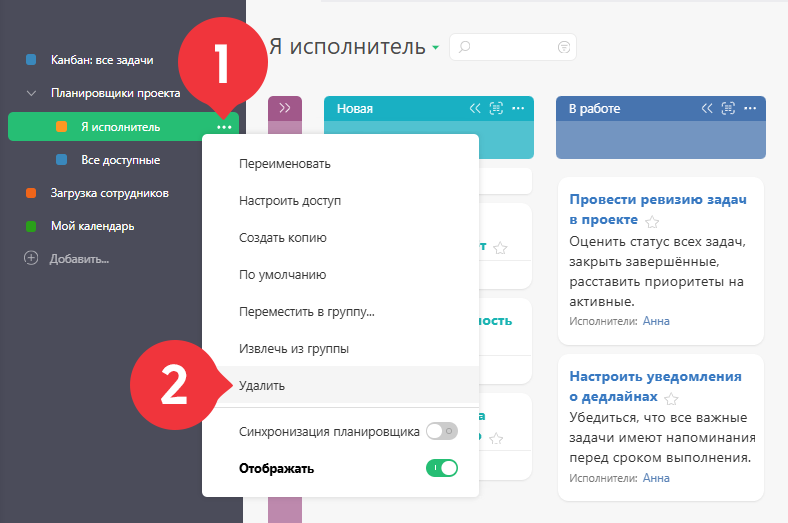Click the scan icon in В работе column

click(x=728, y=108)
